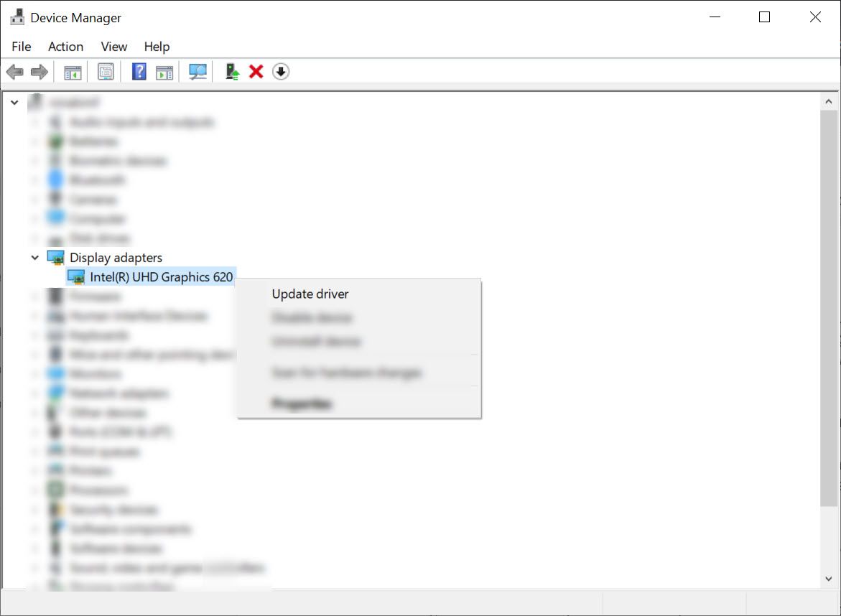Image resolution: width=841 pixels, height=616 pixels.
Task: Click the Display adapters category icon
Action: pos(56,258)
